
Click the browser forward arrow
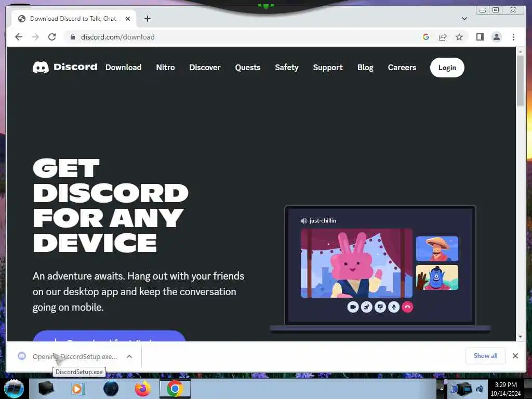(x=35, y=37)
